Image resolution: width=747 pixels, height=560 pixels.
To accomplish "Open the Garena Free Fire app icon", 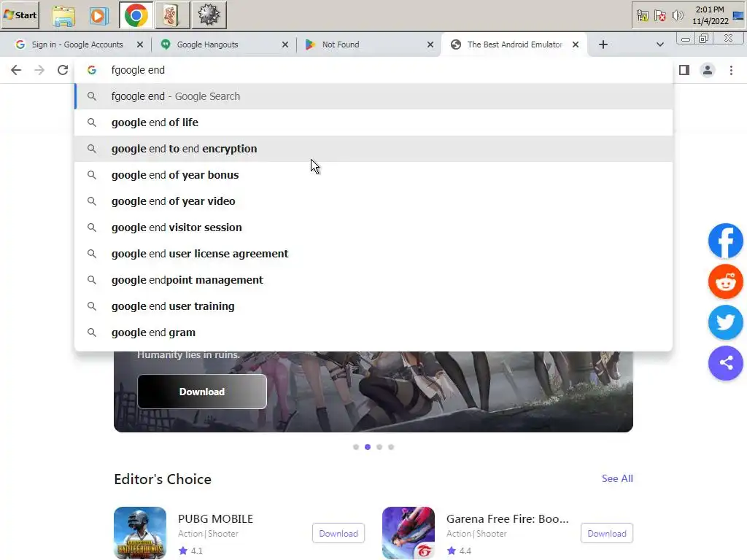I will [x=409, y=533].
